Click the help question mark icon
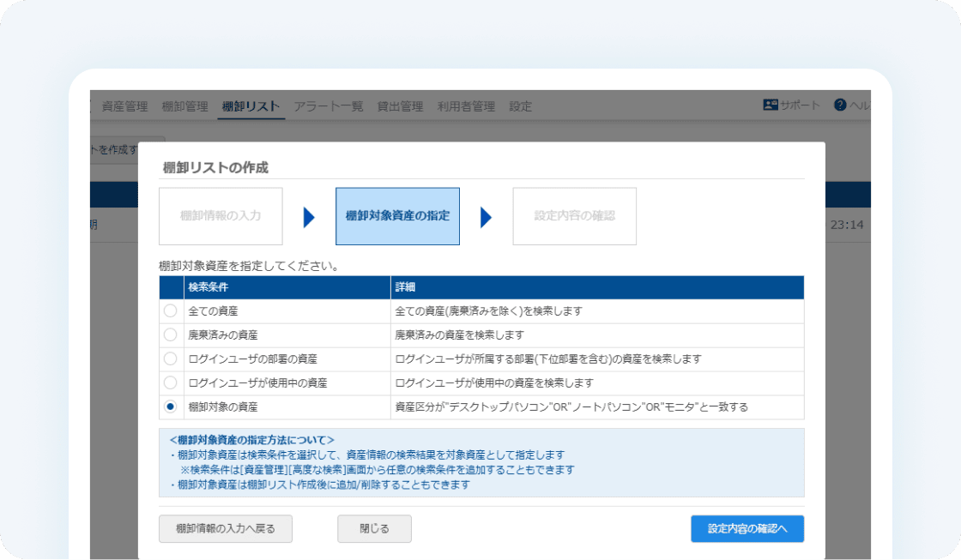The image size is (961, 560). [x=840, y=105]
